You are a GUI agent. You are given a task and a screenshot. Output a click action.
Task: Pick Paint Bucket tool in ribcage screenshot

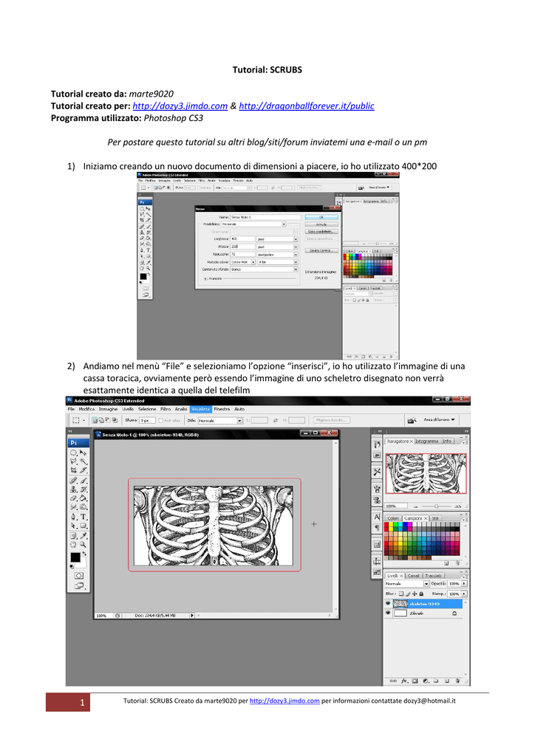click(84, 498)
